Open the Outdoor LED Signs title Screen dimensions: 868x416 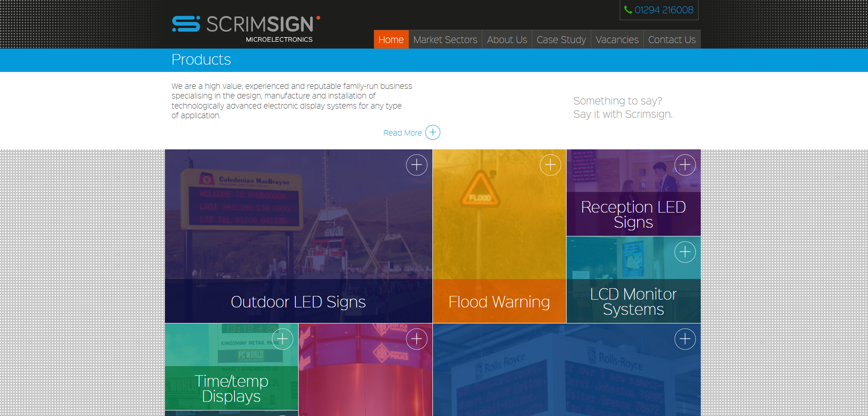tap(298, 302)
